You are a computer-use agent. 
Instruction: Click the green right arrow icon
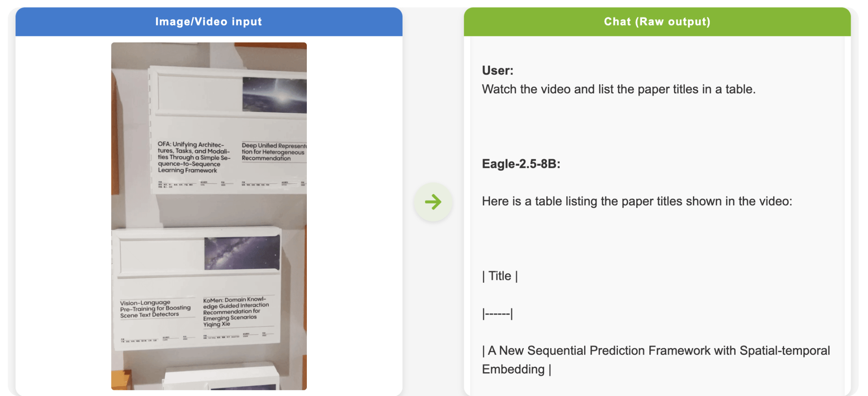[x=433, y=202]
